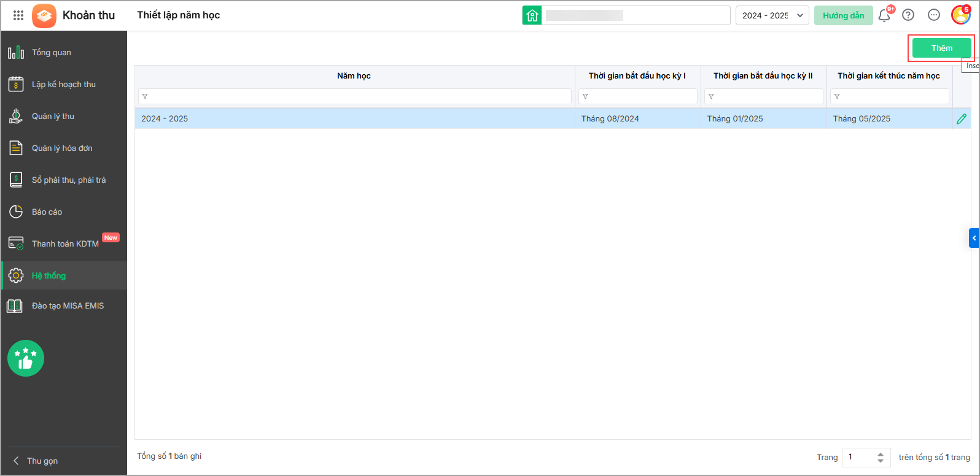Click the Tháng 01/2025 cell
Image resolution: width=980 pixels, height=476 pixels.
point(763,119)
